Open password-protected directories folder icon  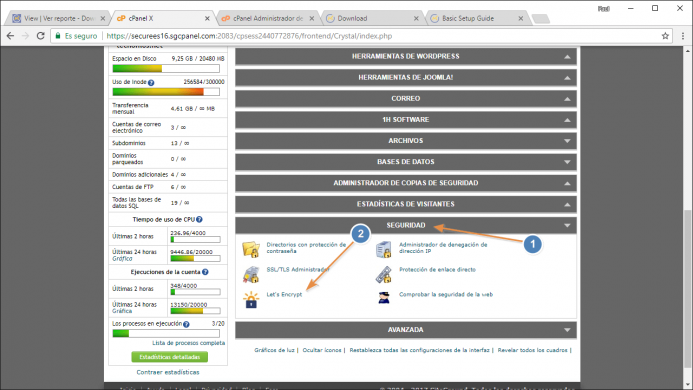pyautogui.click(x=251, y=249)
